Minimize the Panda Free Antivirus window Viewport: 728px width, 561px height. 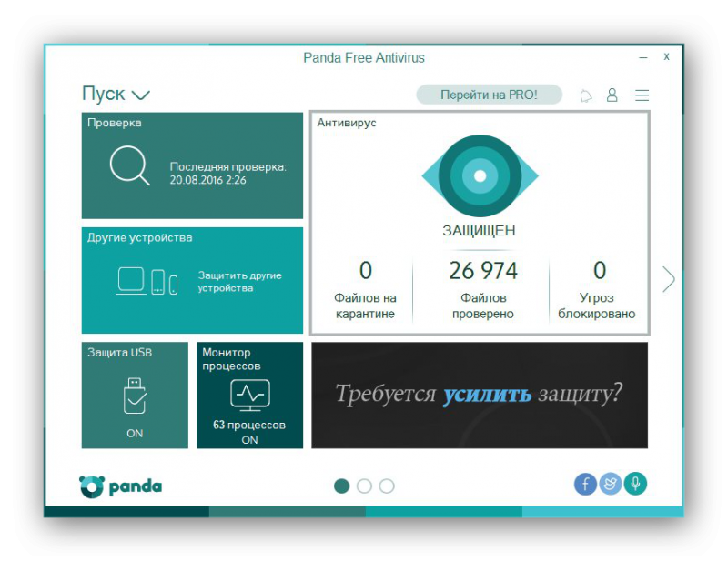(643, 57)
